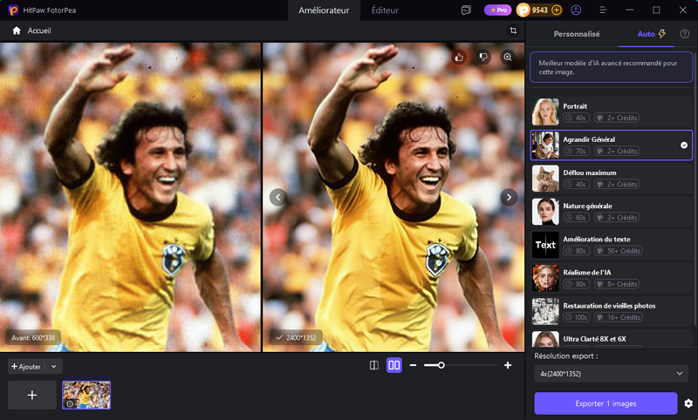698x420 pixels.
Task: Click the Déflou maximum cat thumbnail
Action: coord(545,178)
